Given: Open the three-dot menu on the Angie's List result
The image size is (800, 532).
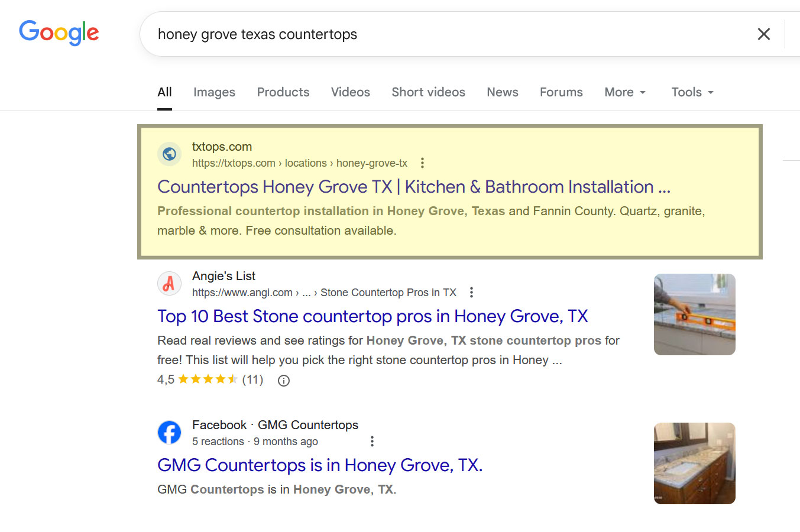Looking at the screenshot, I should click(x=471, y=292).
